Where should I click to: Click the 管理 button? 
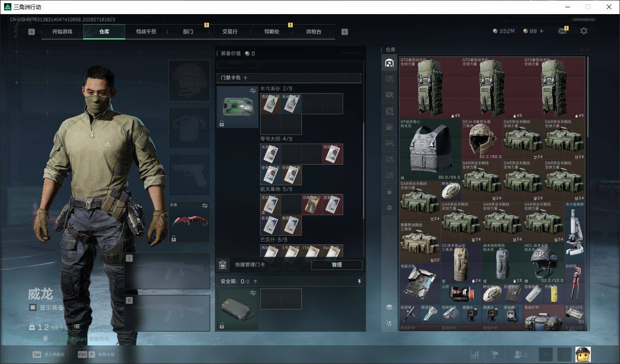337,264
